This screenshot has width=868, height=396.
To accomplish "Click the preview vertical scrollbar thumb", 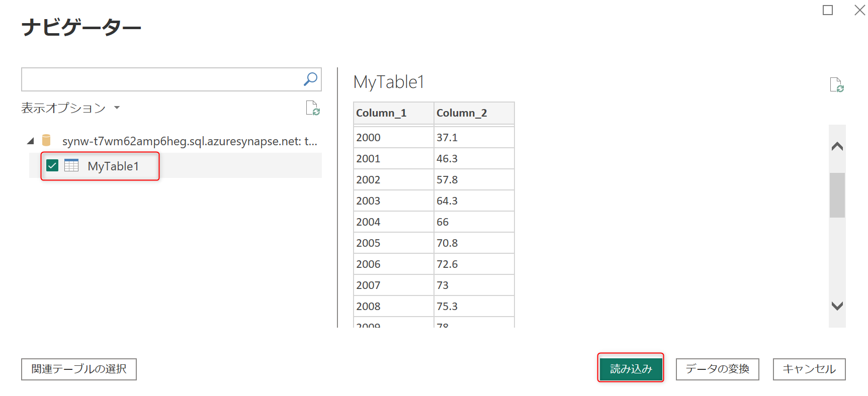I will (837, 195).
